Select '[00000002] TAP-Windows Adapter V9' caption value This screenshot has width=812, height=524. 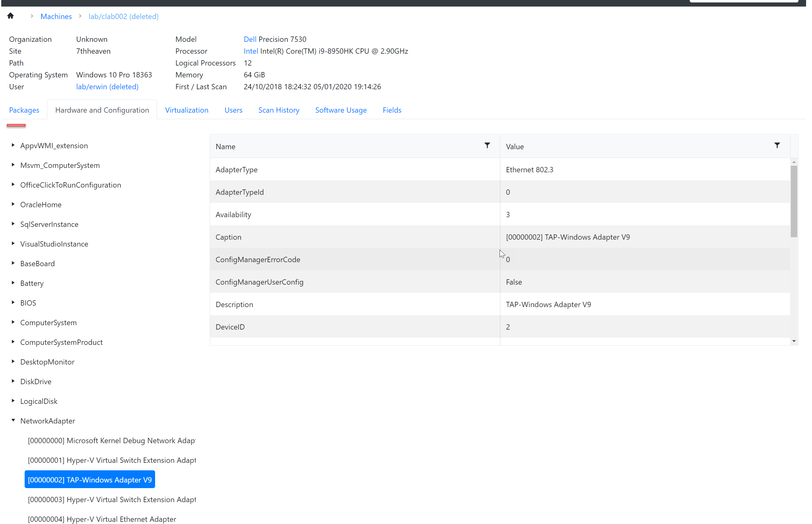click(x=645, y=237)
